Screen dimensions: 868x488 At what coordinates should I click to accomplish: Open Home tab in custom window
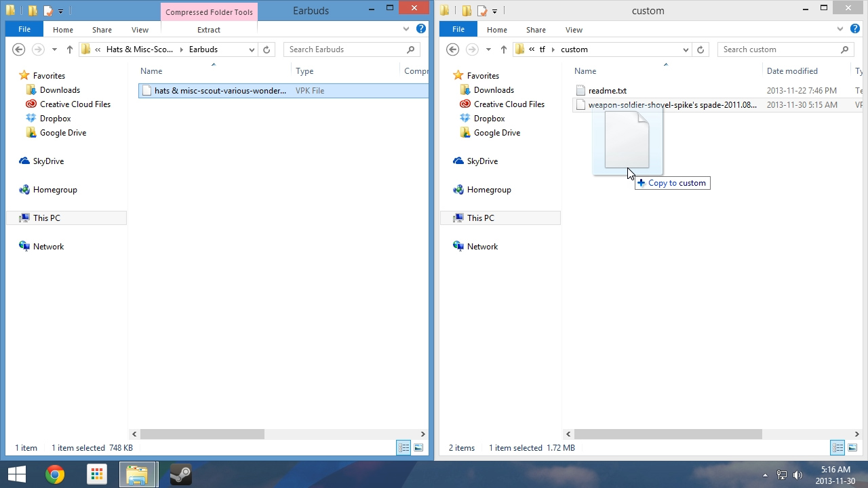[497, 30]
